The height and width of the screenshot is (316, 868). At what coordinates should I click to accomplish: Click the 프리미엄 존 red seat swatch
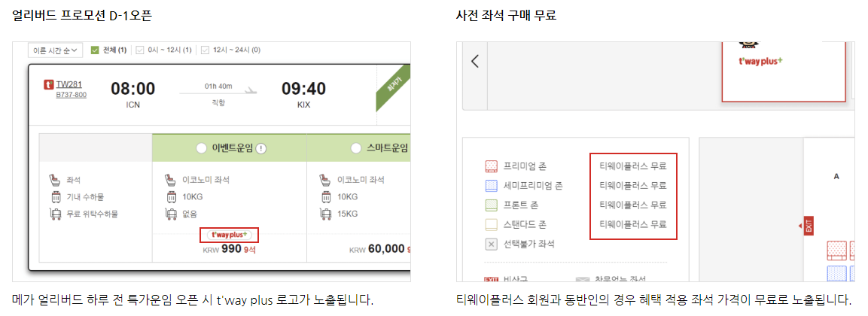point(492,166)
